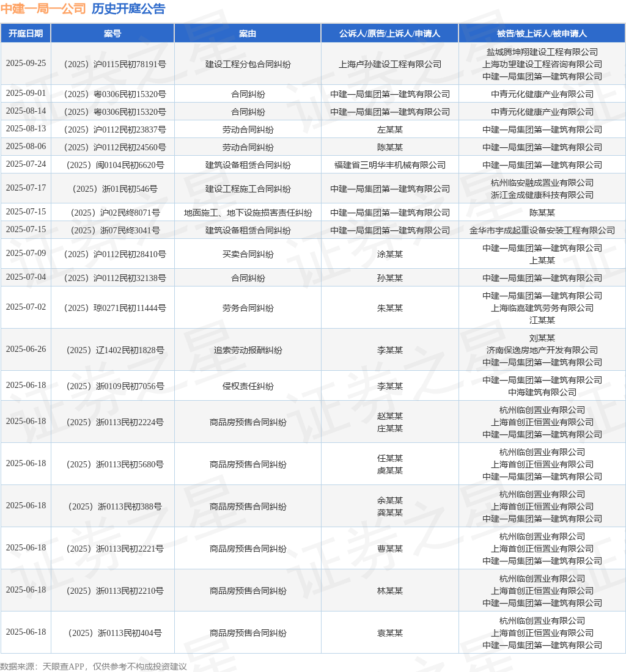Click the 数据来源：天眼查APP footer note

(94, 666)
